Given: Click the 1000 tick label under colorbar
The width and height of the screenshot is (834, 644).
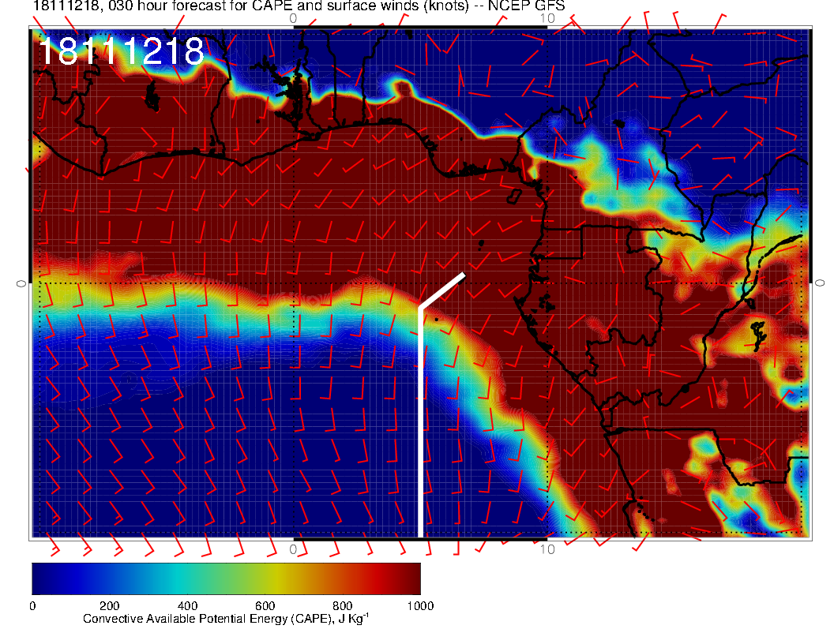Looking at the screenshot, I should click(x=419, y=606).
